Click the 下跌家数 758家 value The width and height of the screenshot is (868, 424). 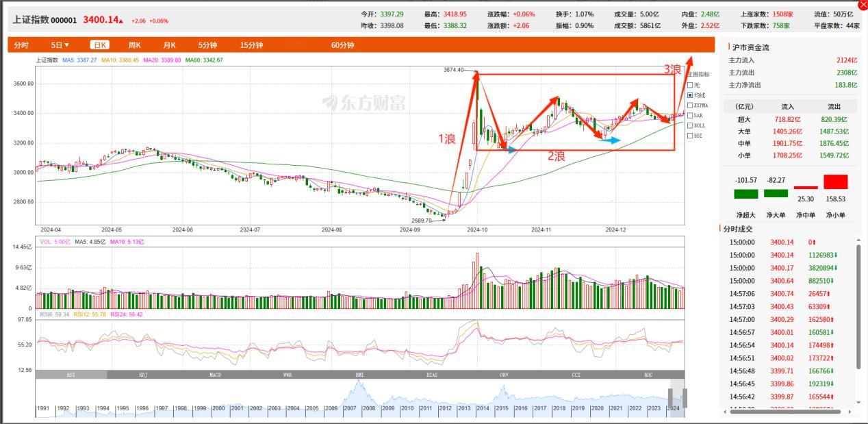(781, 25)
